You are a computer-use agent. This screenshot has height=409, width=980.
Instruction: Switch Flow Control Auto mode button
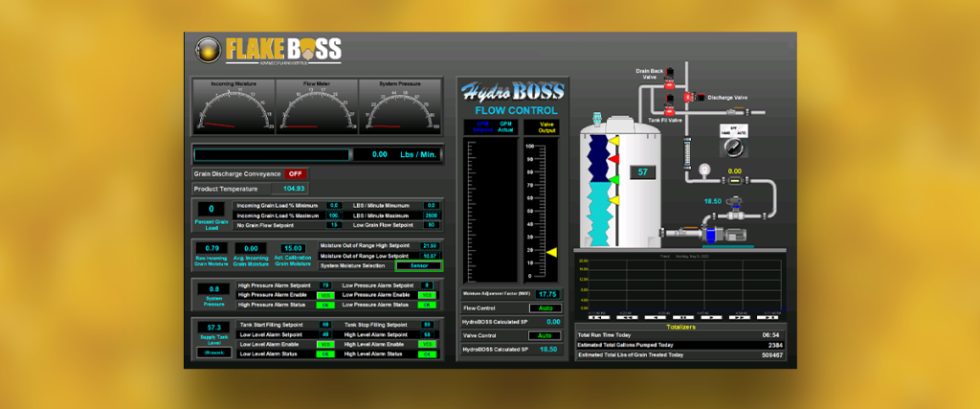click(x=545, y=308)
